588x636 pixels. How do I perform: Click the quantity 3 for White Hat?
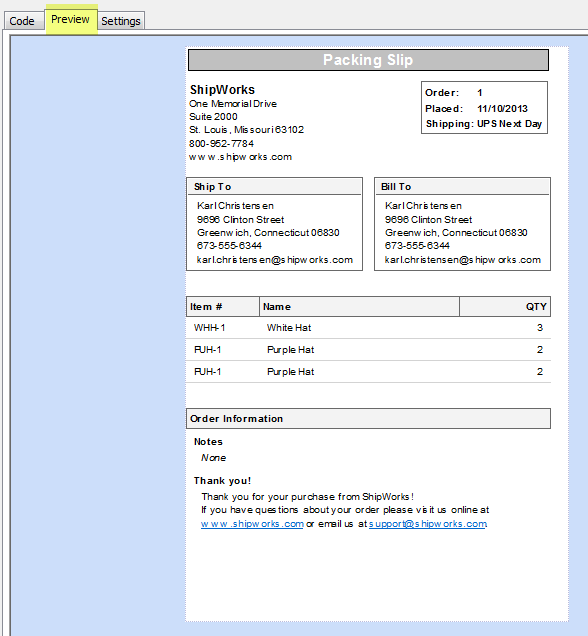[x=540, y=328]
